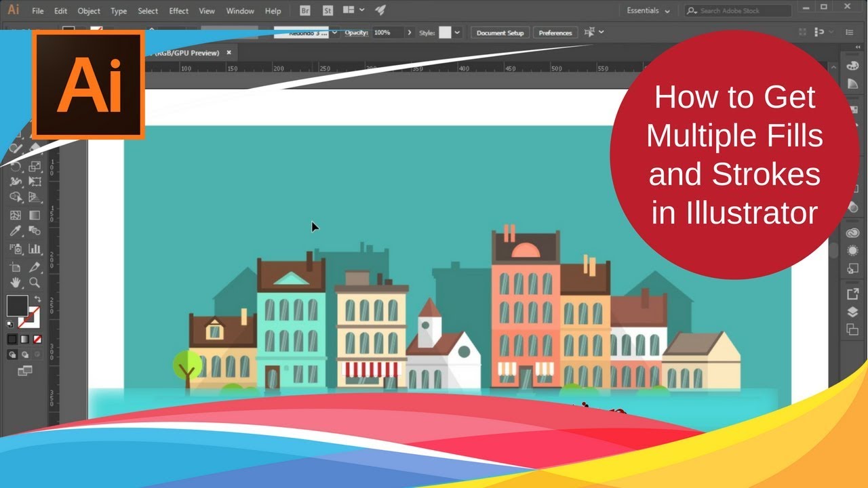Open the brush definition dropdown
Screen dimensions: 868x488
[x=335, y=33]
